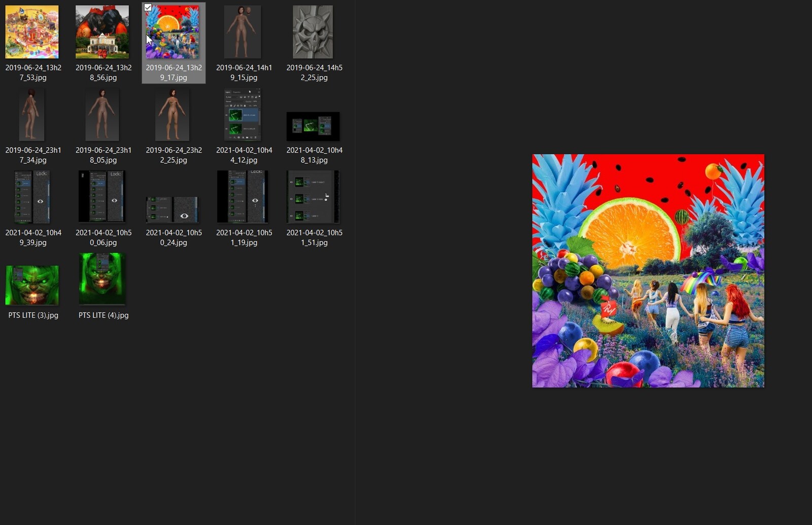Click the large fruit collage preview image

(x=648, y=271)
